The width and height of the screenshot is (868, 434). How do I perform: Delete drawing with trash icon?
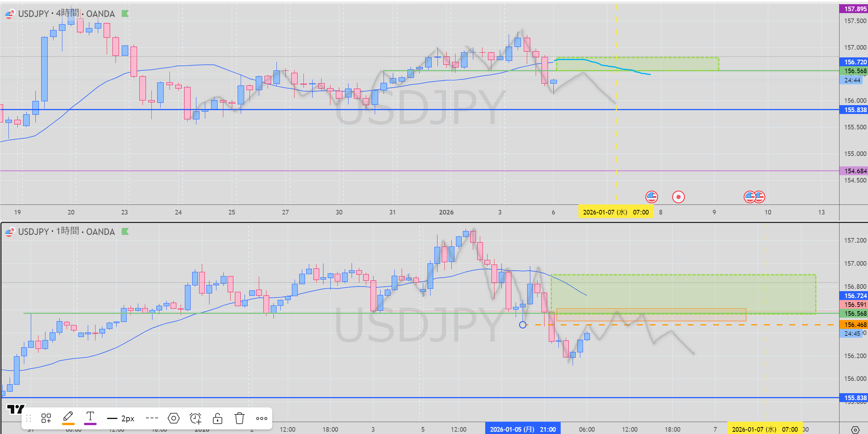point(240,418)
